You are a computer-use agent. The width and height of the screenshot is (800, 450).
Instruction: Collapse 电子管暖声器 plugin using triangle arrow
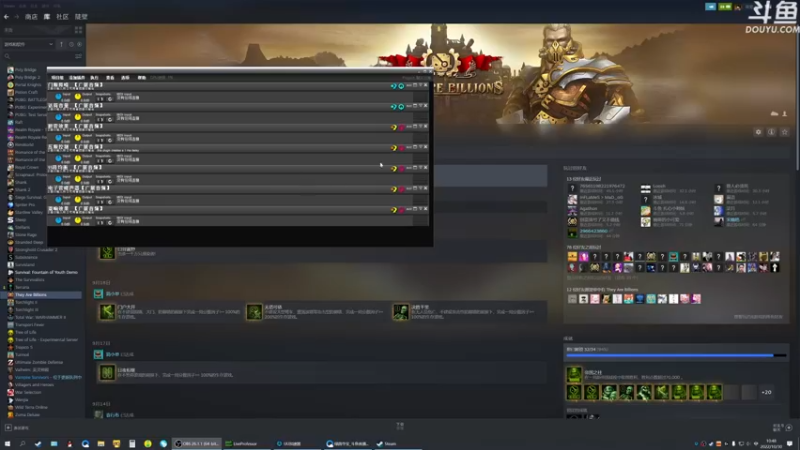pyautogui.click(x=420, y=188)
